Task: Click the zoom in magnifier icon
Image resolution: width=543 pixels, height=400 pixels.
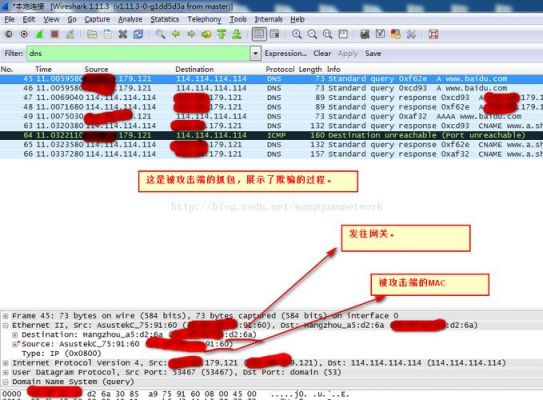Action: pos(297,34)
